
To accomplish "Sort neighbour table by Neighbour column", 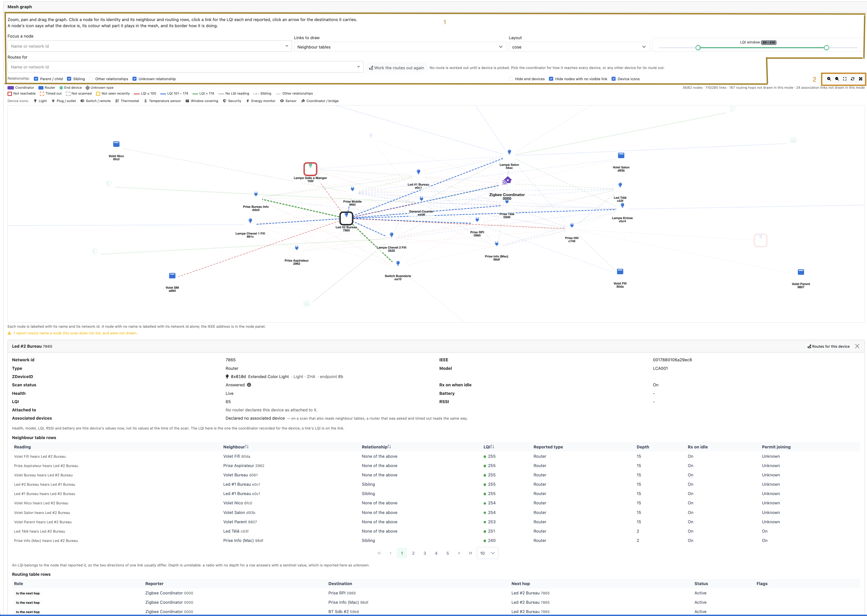I will tap(236, 447).
